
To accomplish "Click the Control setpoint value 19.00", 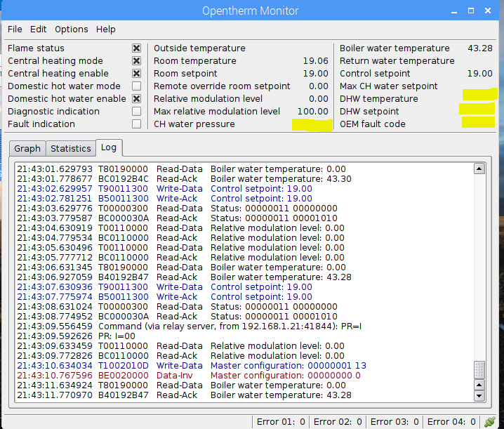I will pyautogui.click(x=480, y=73).
